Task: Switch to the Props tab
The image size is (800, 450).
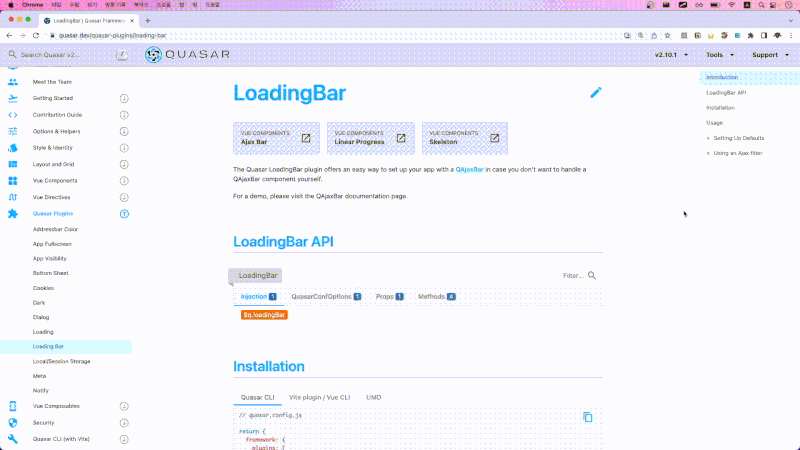Action: pyautogui.click(x=389, y=296)
